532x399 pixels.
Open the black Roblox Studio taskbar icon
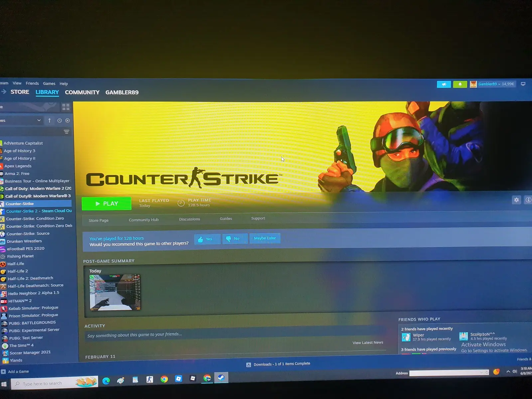[x=193, y=378]
